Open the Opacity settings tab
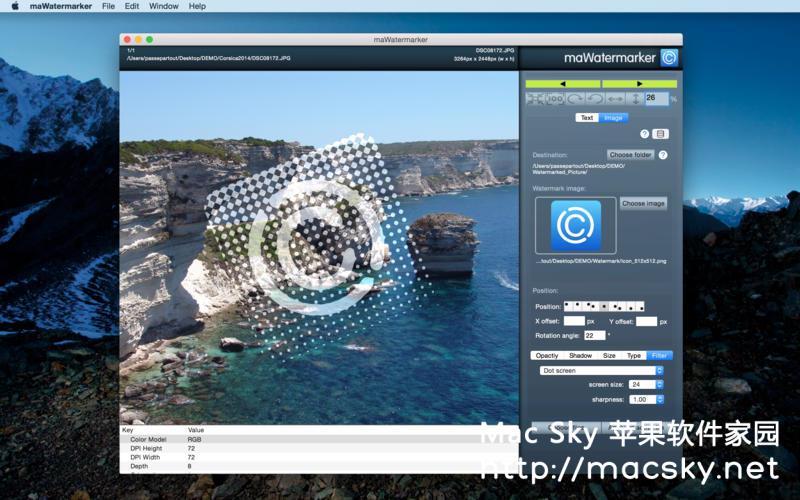The image size is (800, 500). tap(547, 355)
